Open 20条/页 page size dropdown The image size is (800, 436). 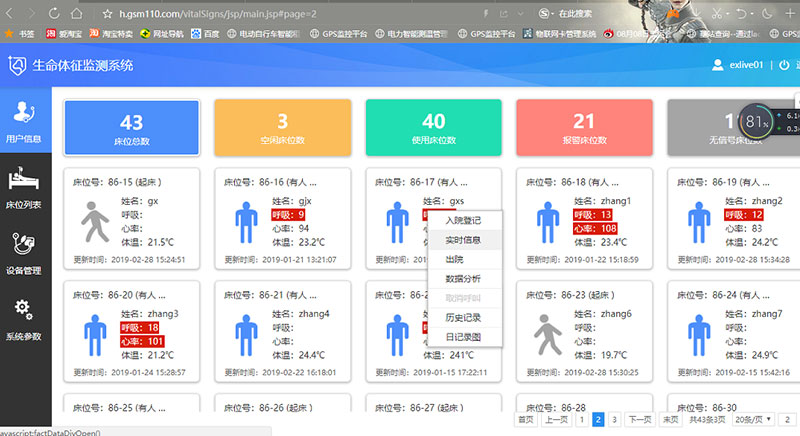click(x=754, y=420)
